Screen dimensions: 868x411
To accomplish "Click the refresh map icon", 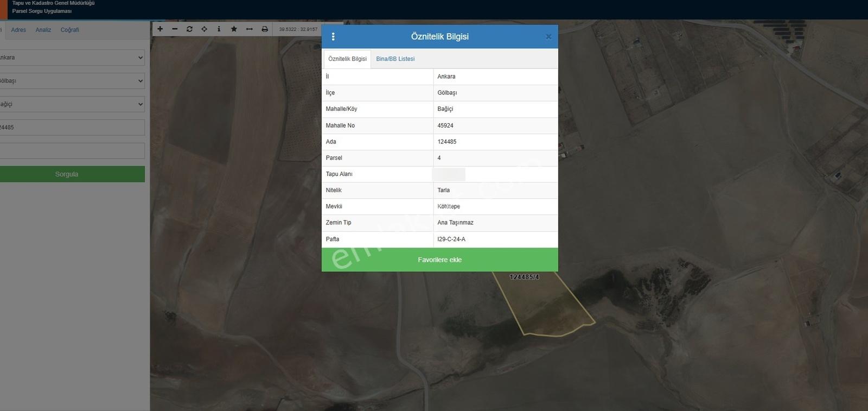I will coord(189,29).
